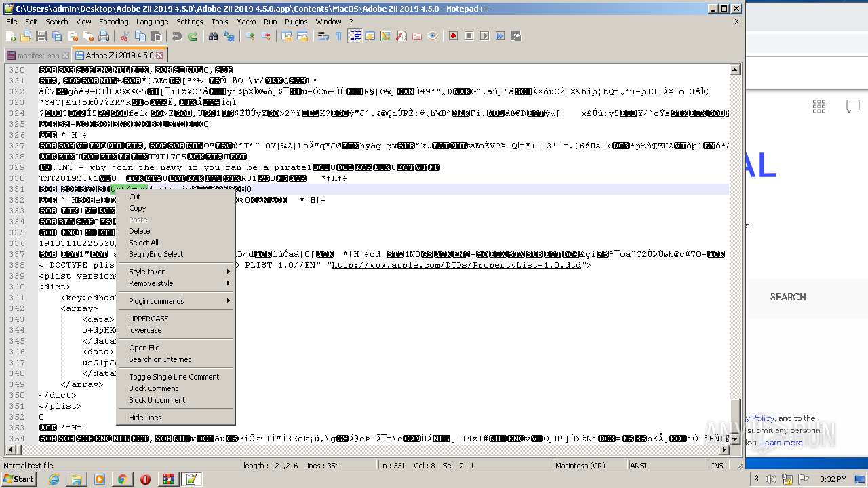The image size is (868, 488).
Task: Expand the Style token submenu
Action: click(x=176, y=272)
